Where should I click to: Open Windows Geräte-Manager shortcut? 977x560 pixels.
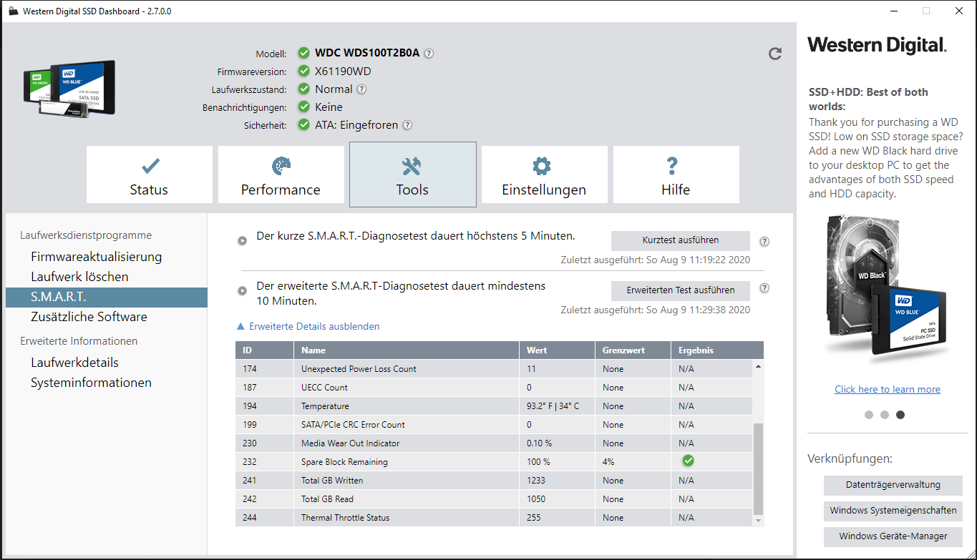[x=893, y=536]
